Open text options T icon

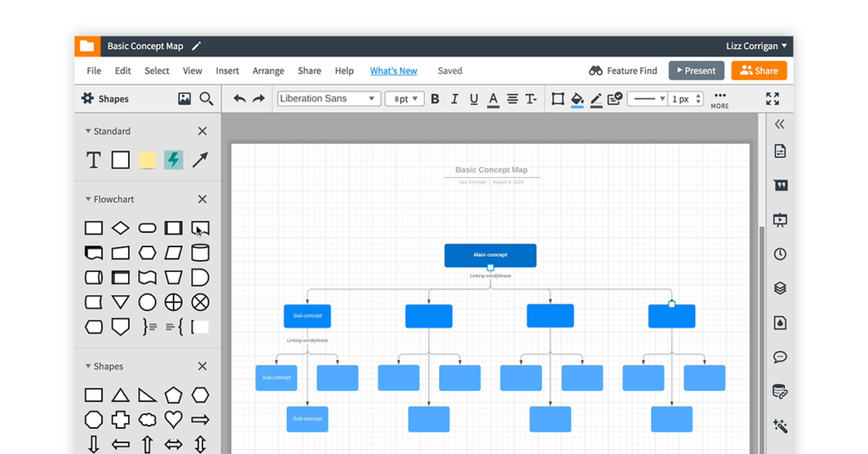531,99
